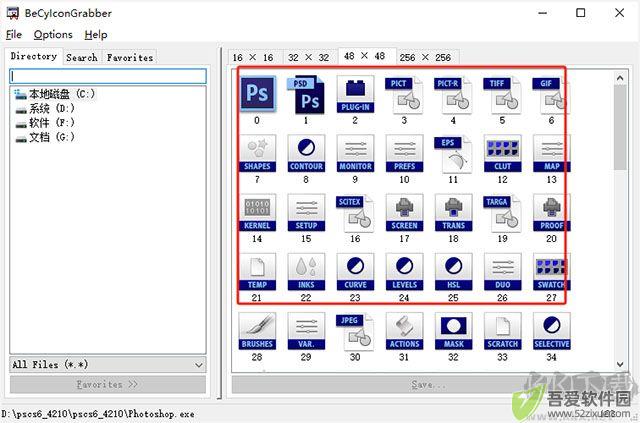Choose the ACTIONS scroll icon

(404, 331)
